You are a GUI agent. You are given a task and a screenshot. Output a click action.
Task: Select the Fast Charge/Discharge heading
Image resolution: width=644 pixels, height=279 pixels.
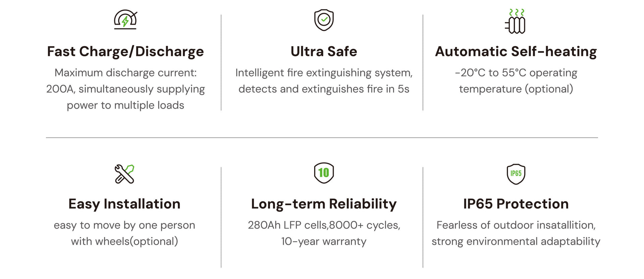click(x=125, y=51)
